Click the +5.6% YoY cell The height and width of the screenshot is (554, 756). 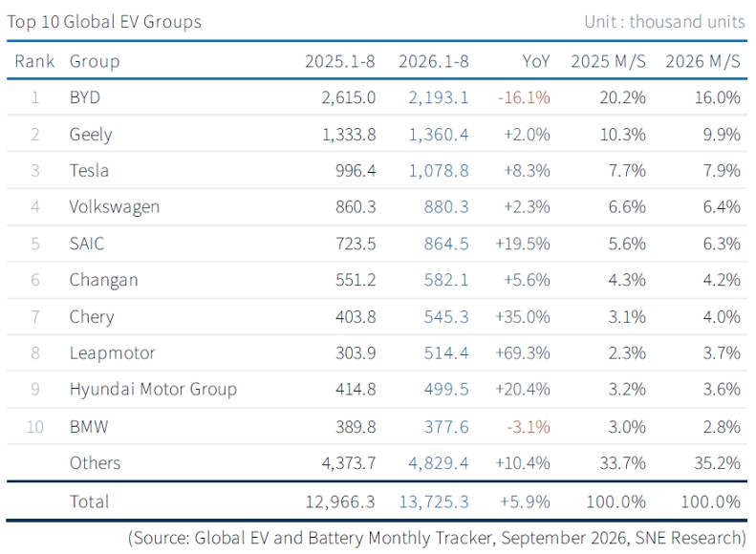coord(527,280)
